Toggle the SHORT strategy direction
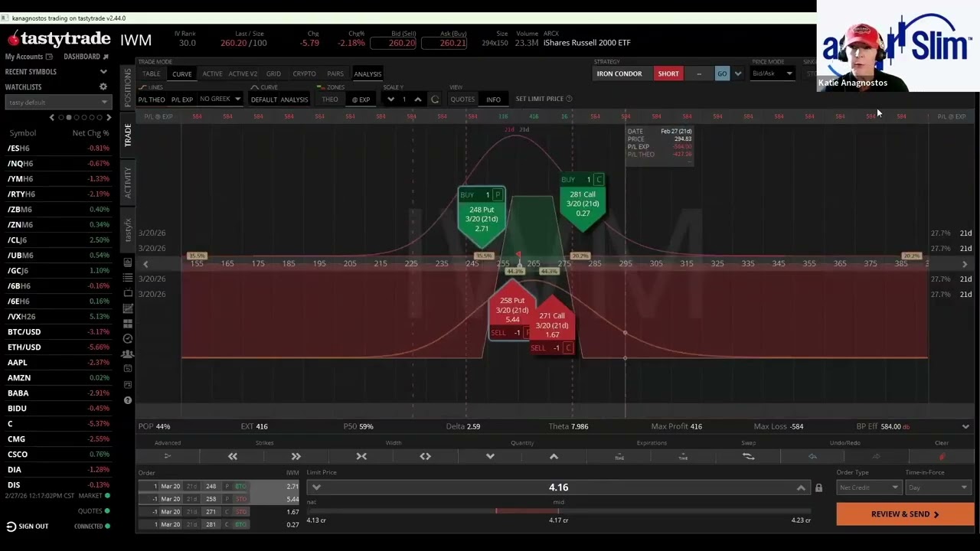The image size is (980, 551). [668, 73]
